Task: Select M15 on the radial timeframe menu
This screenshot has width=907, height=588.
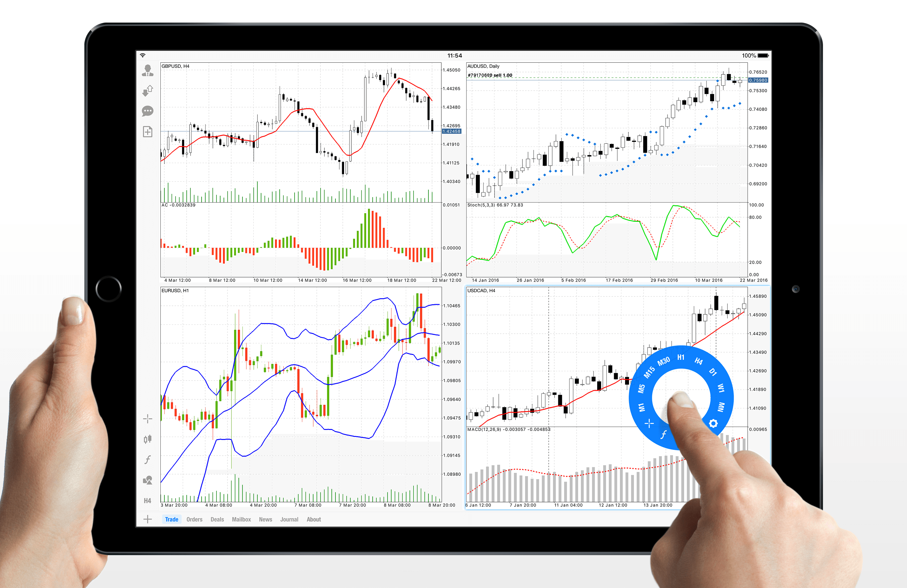Action: 649,372
